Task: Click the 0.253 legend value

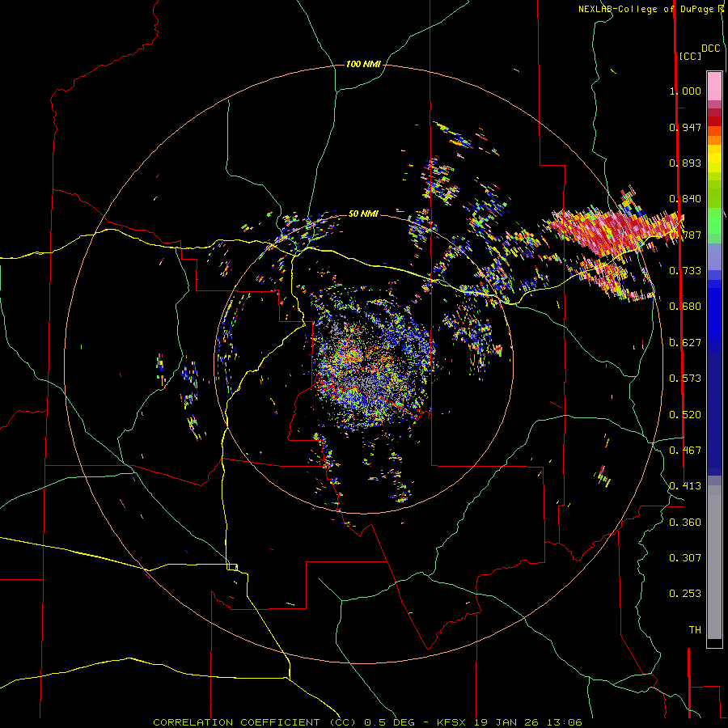Action: tap(685, 594)
